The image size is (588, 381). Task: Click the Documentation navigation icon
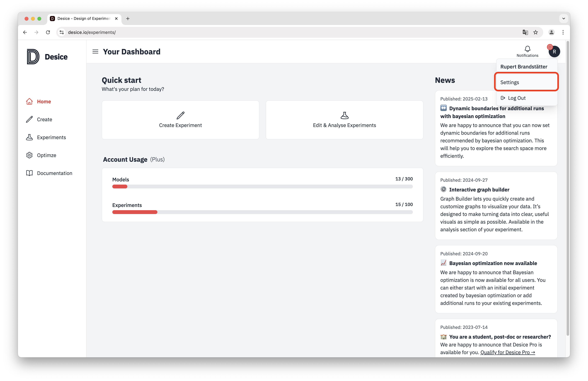pyautogui.click(x=30, y=173)
